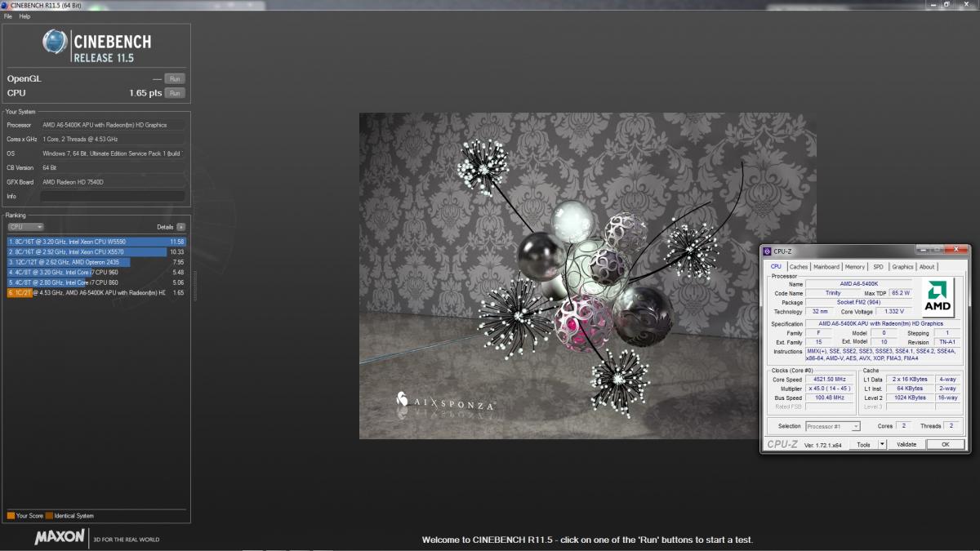The height and width of the screenshot is (551, 980).
Task: Click the OS value Windows 7 64 Bit
Action: coord(113,153)
